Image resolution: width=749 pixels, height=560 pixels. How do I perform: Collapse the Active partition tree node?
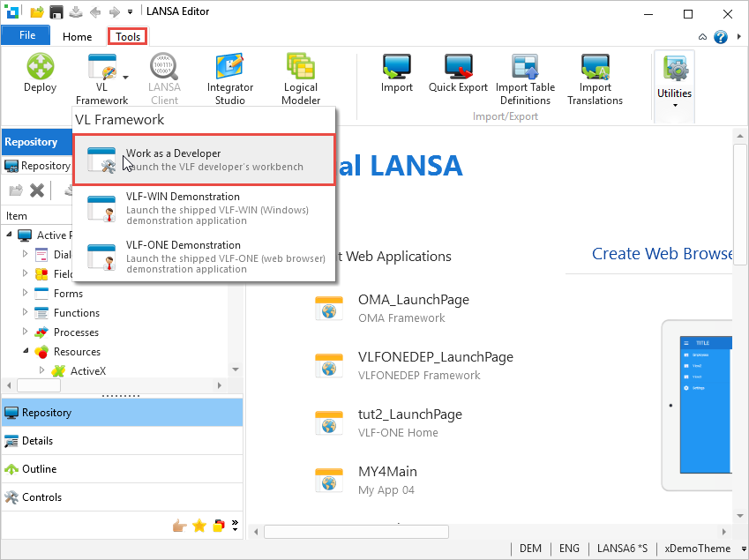tap(9, 235)
